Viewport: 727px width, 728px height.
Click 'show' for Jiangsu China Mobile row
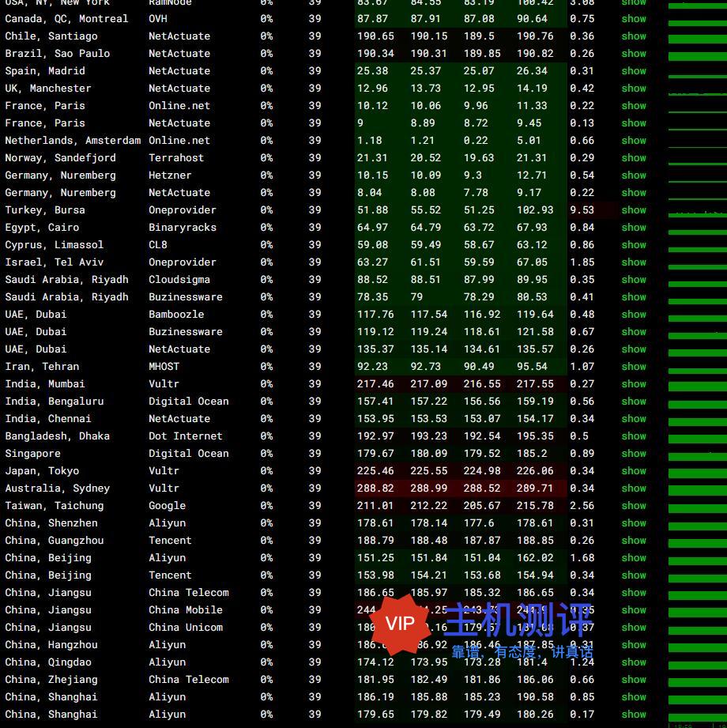pos(634,610)
